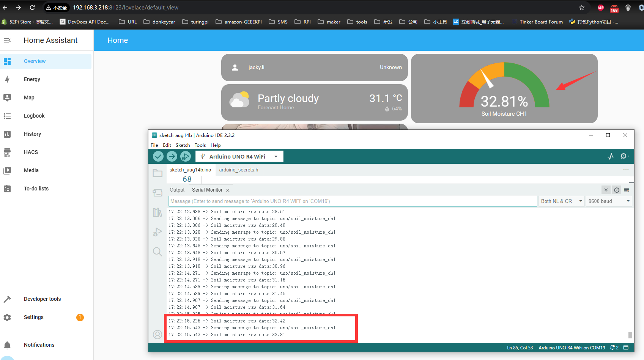Open the Sketchbook folder sidebar icon
644x360 pixels.
pyautogui.click(x=157, y=173)
